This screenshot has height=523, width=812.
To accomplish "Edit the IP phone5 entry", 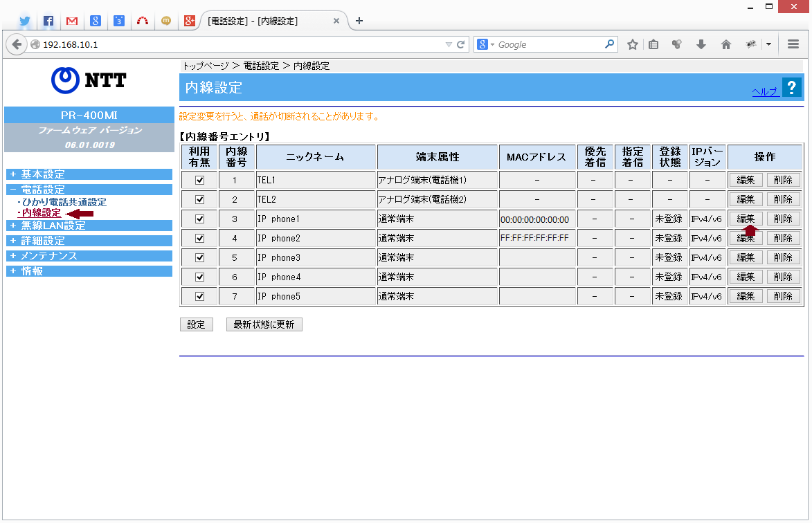I will (x=746, y=296).
